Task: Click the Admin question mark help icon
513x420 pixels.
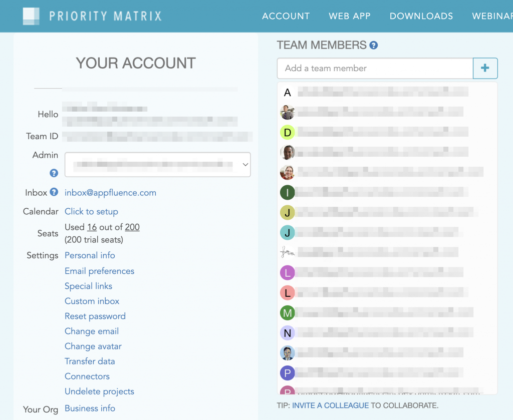Action: pyautogui.click(x=53, y=173)
